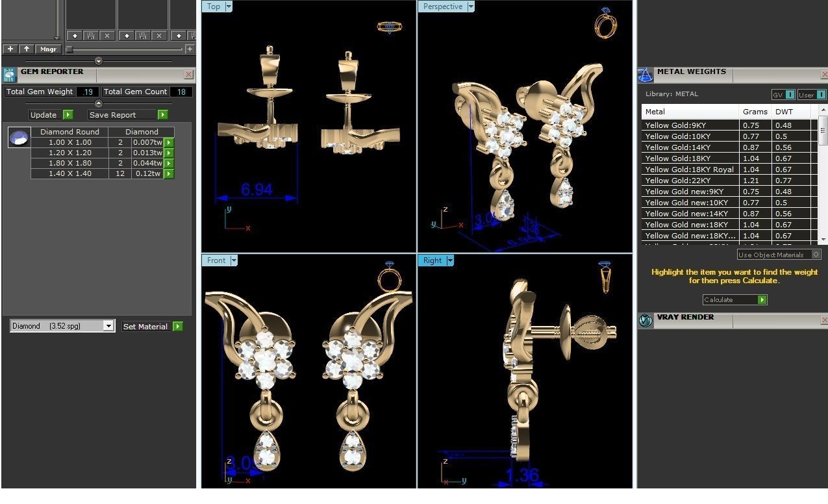This screenshot has width=828, height=504.
Task: Click the green arrow beside Update
Action: coord(68,115)
